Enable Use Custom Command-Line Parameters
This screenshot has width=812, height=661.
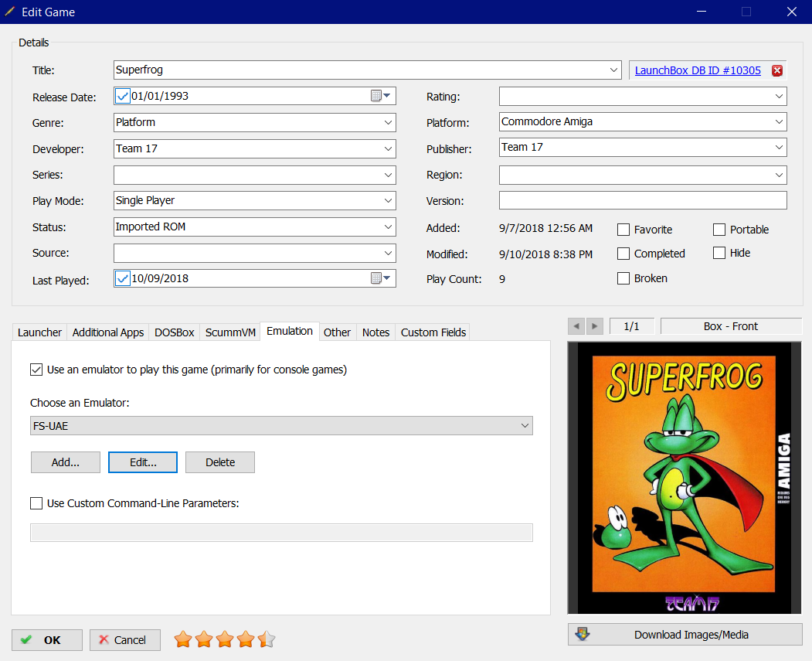[x=36, y=503]
